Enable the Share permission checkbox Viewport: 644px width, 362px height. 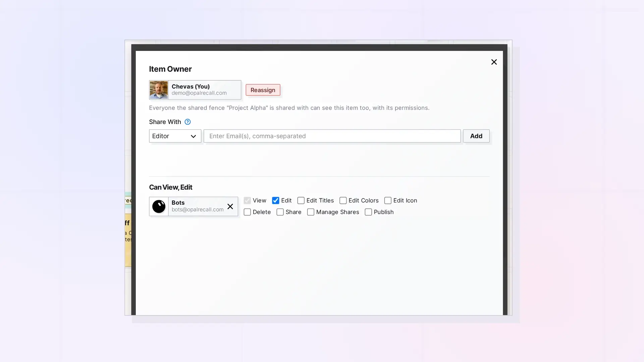280,212
